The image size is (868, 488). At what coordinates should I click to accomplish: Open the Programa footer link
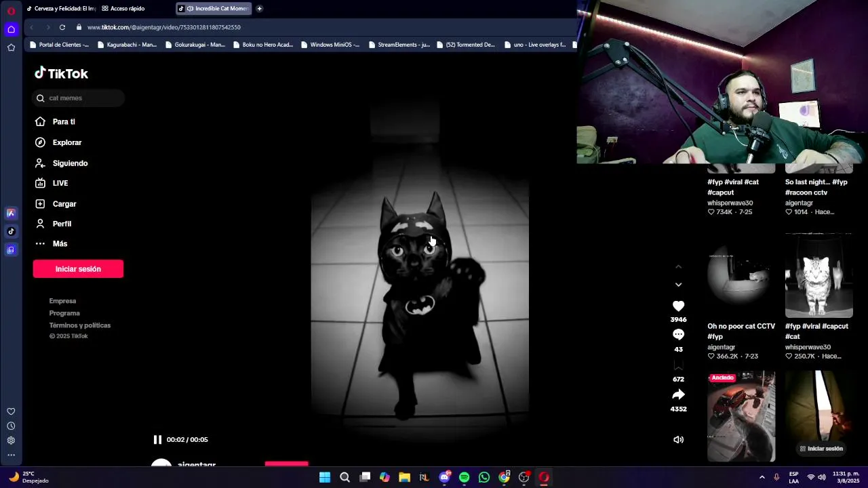pos(64,313)
